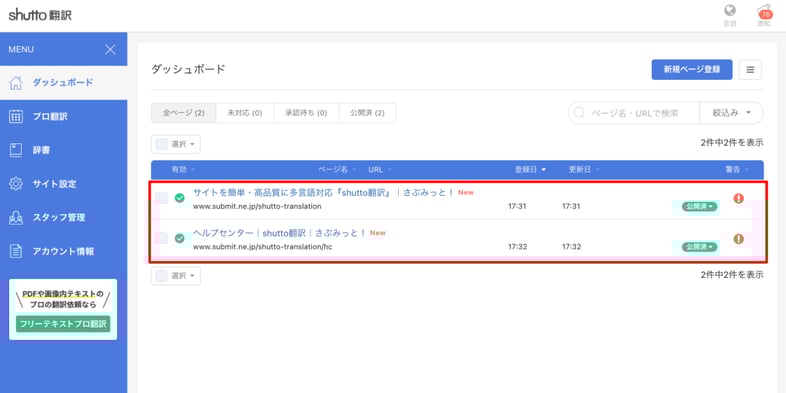The width and height of the screenshot is (786, 393).
Task: Click the 17:31 registration time cell
Action: click(x=517, y=206)
